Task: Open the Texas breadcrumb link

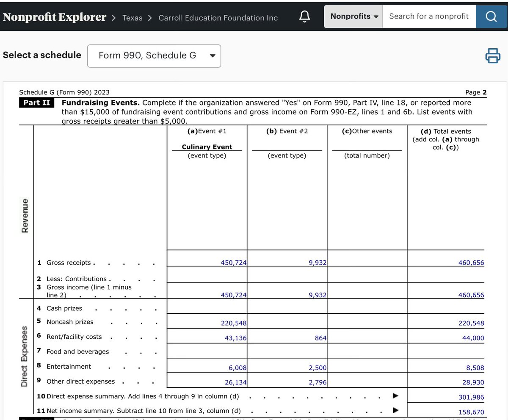Action: pos(133,18)
